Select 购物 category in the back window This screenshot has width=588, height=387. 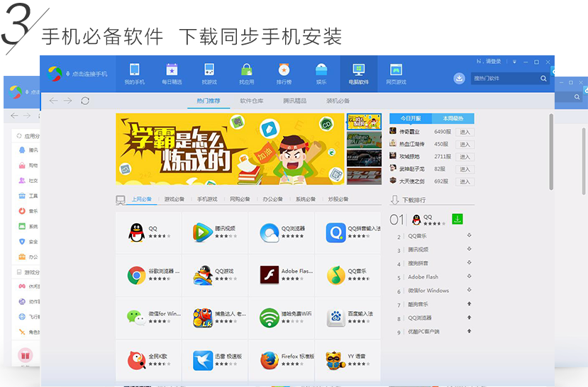point(29,165)
